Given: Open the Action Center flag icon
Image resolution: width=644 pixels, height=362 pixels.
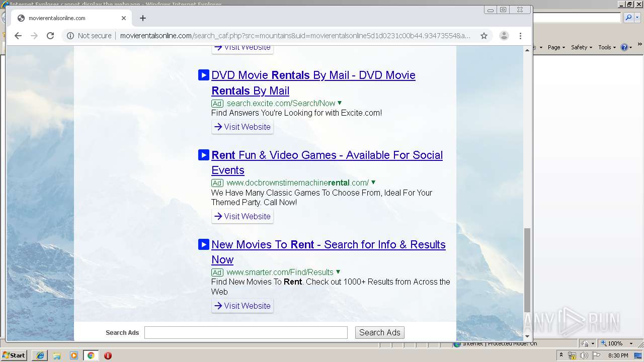Looking at the screenshot, I should click(x=596, y=355).
